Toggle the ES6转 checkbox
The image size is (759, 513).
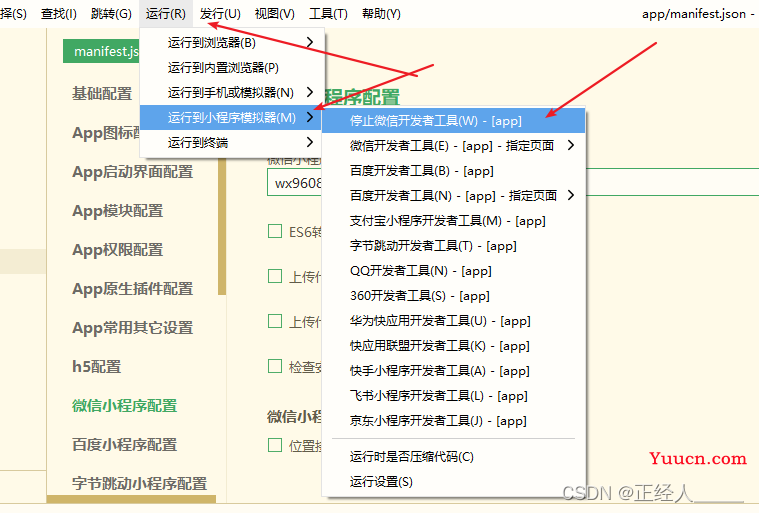tap(275, 231)
